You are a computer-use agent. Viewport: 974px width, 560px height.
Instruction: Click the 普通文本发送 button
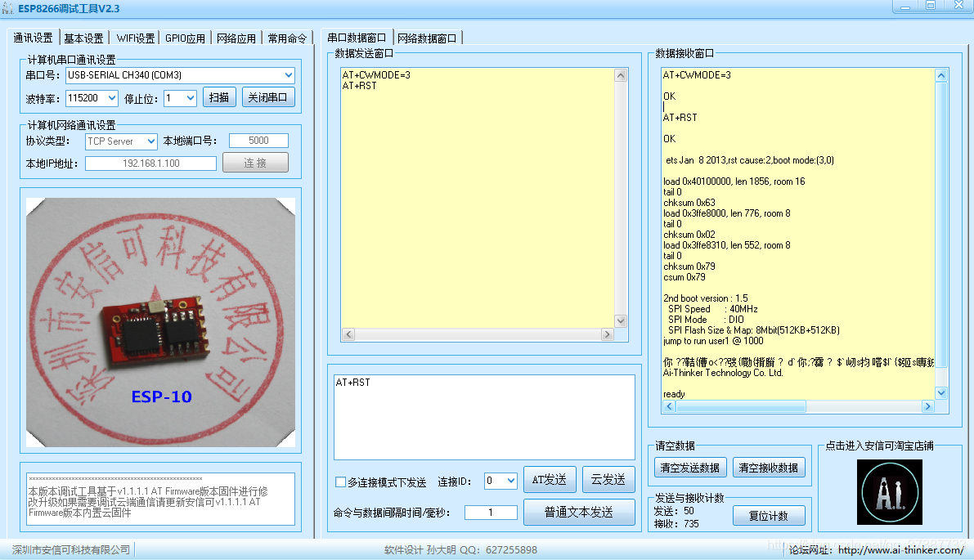tap(579, 513)
